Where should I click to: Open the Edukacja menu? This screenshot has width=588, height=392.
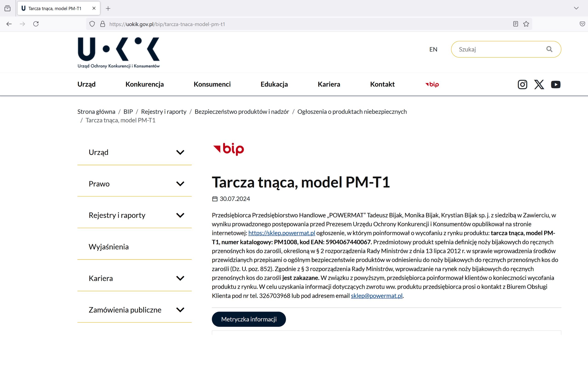[274, 84]
